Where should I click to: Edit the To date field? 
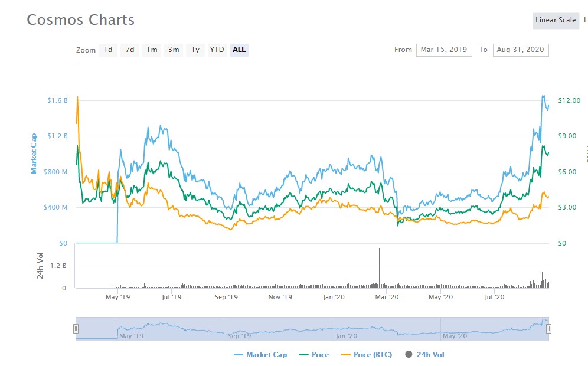point(521,50)
